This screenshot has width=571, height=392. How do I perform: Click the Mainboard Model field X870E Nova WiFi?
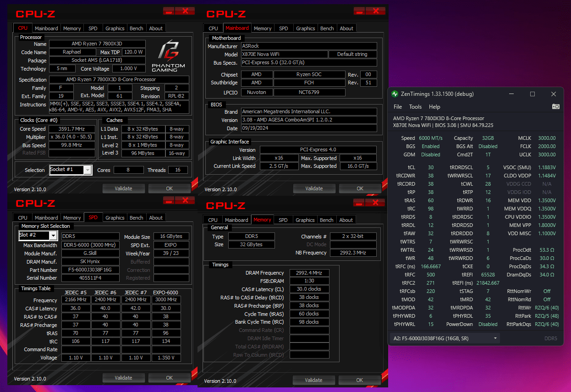tap(285, 54)
